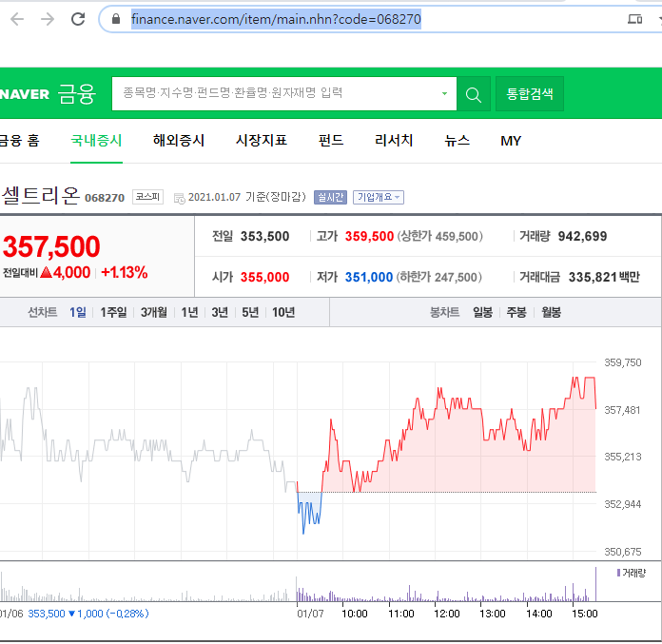
Task: Click the 01/07 date axis label
Action: click(310, 614)
